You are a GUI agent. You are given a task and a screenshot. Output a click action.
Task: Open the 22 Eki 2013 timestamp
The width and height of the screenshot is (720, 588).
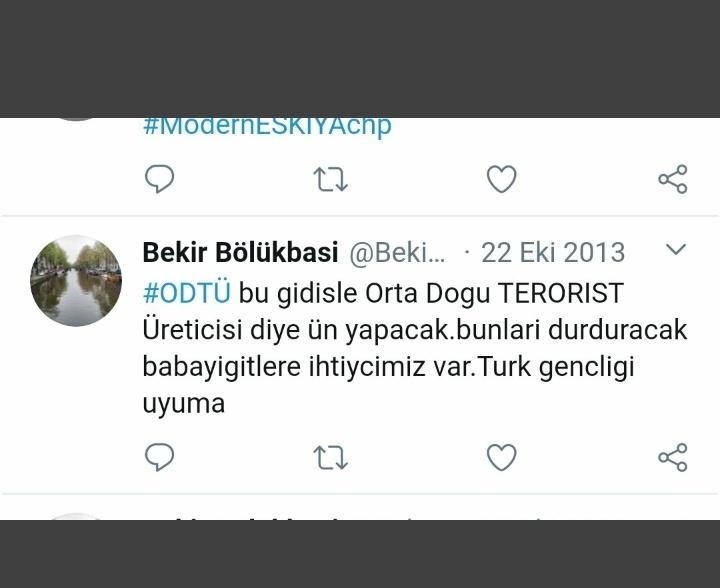(x=553, y=252)
